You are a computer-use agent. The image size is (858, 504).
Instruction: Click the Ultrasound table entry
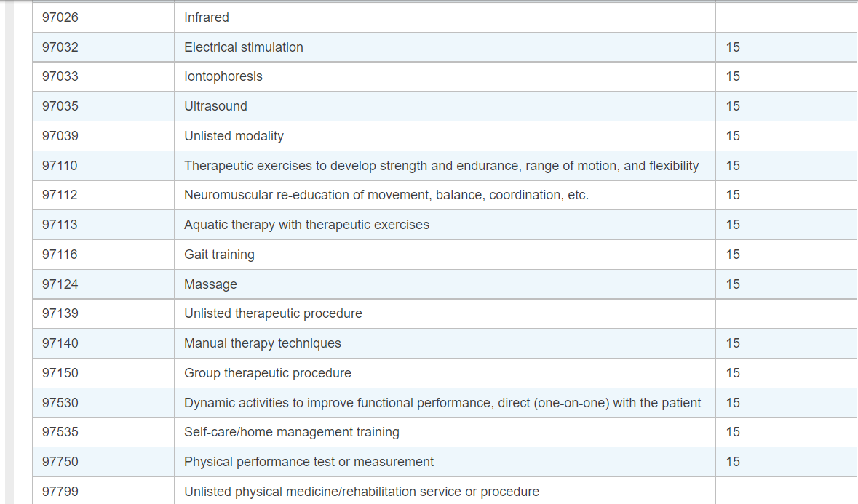[215, 106]
